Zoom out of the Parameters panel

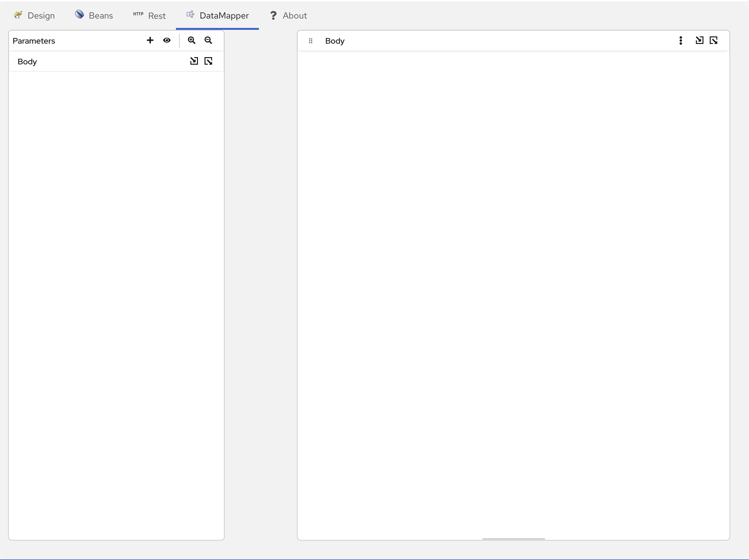208,40
